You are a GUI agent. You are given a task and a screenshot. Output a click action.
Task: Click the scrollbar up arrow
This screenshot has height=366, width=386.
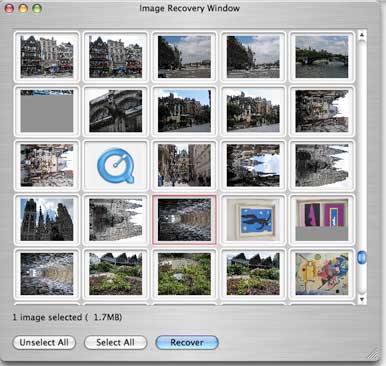click(362, 35)
